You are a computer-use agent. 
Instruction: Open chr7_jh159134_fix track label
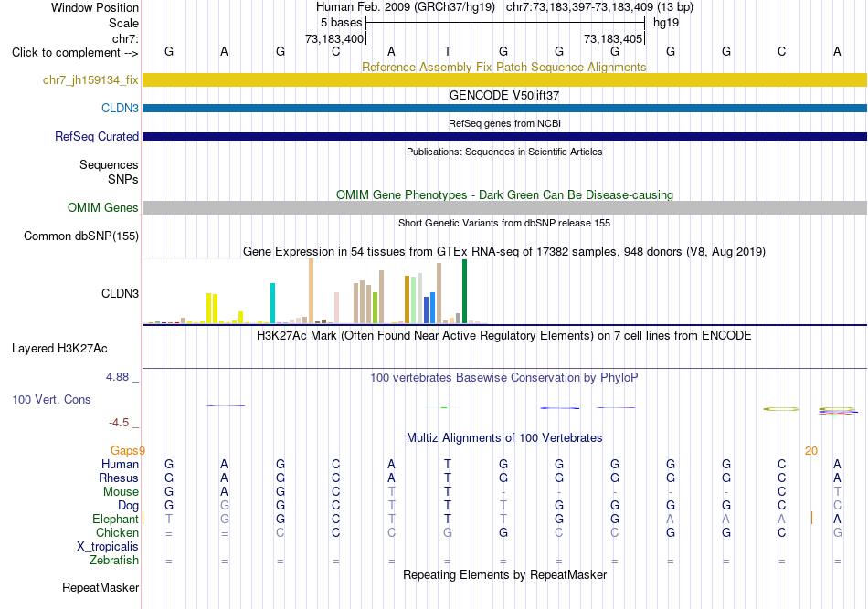coord(90,80)
